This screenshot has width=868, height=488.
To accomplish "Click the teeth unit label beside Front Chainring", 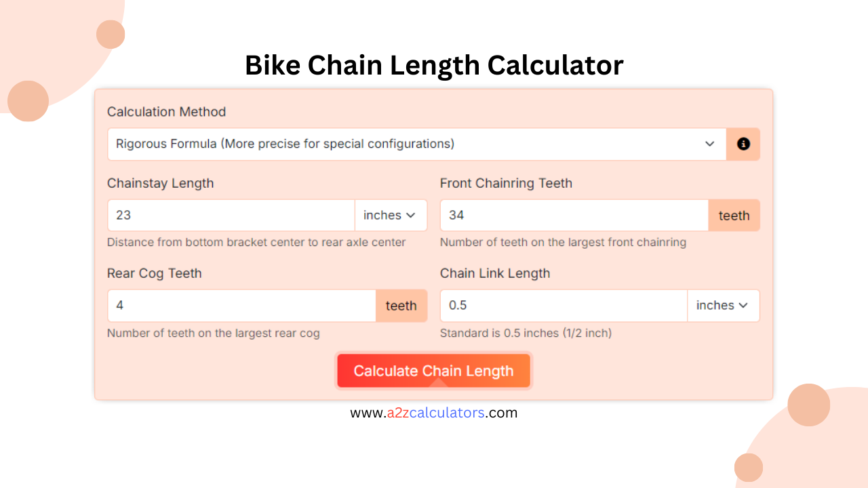I will (x=734, y=215).
